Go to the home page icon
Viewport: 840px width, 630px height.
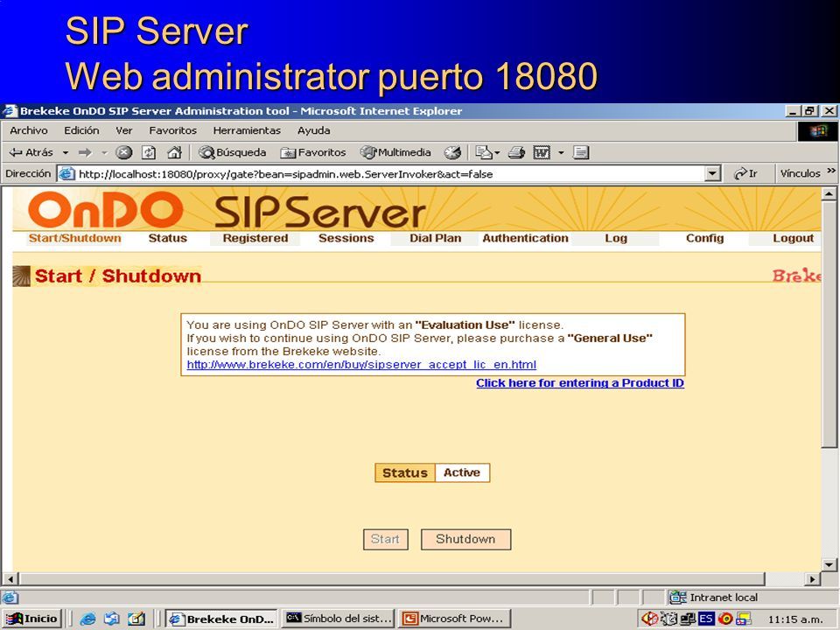pos(174,152)
